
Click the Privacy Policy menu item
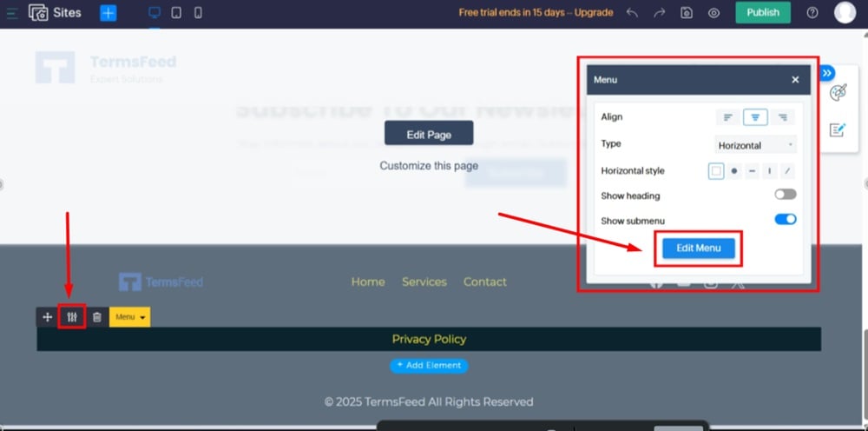point(429,339)
